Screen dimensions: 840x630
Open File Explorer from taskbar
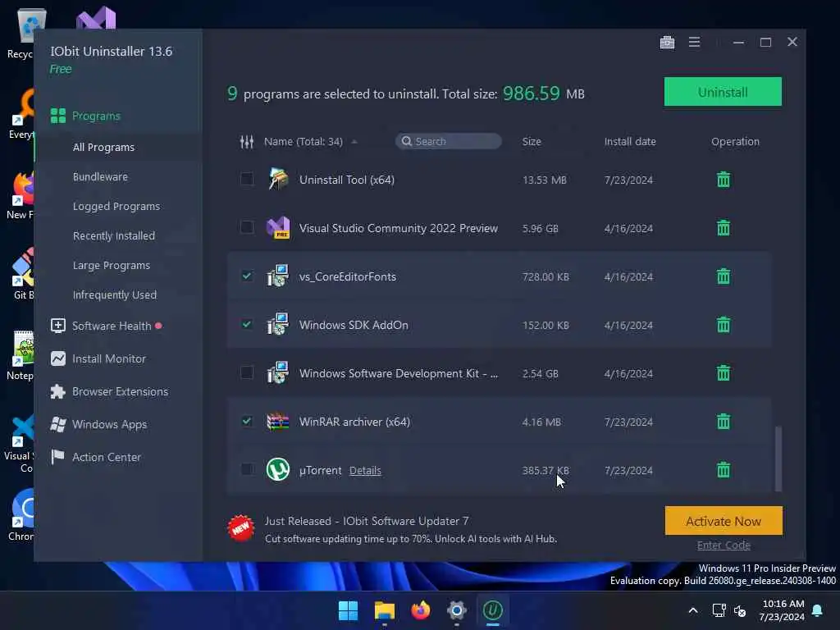point(384,610)
